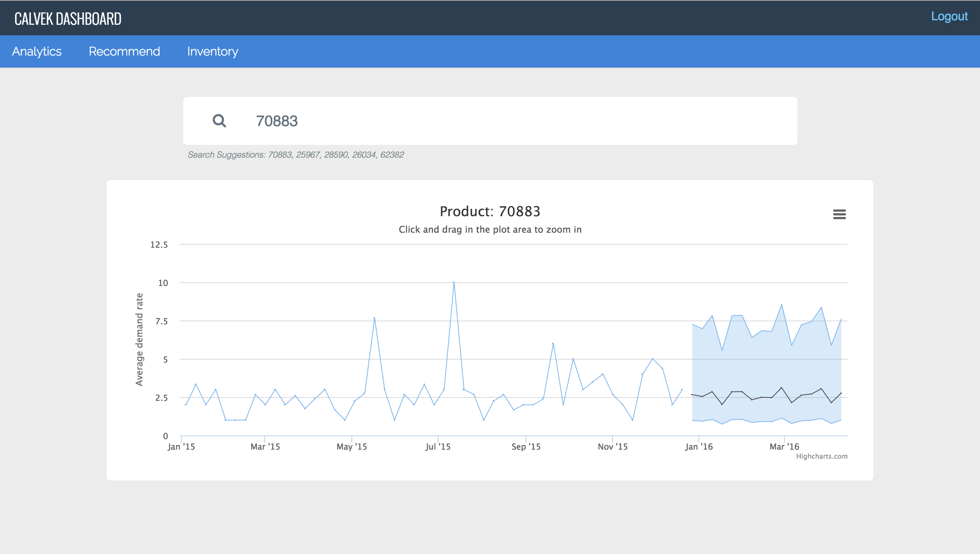
Task: Click the Sep '15 x-axis label
Action: click(526, 447)
